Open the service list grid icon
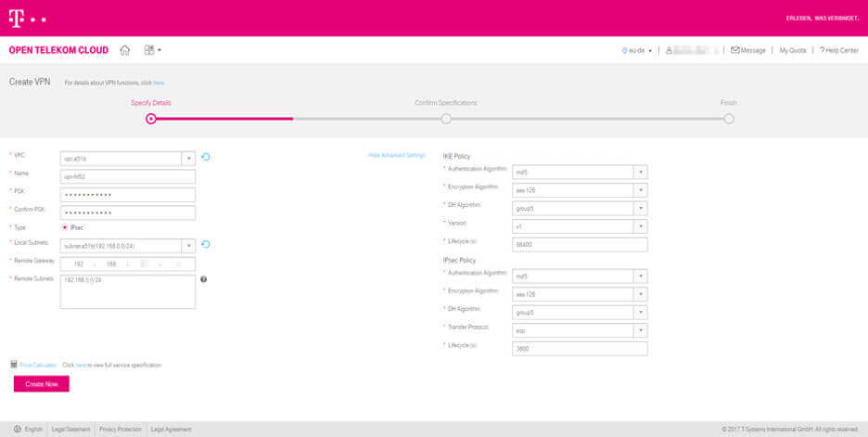868x437 pixels. click(x=149, y=50)
